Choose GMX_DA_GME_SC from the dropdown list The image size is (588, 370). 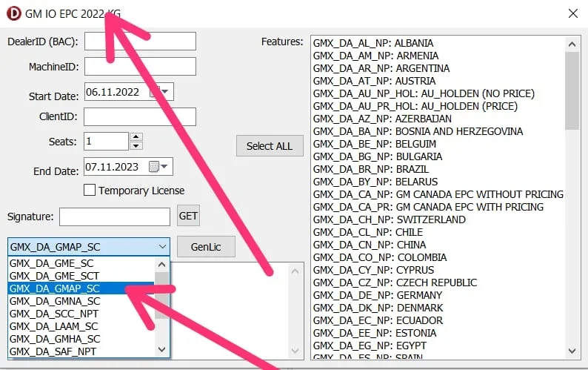pos(81,263)
